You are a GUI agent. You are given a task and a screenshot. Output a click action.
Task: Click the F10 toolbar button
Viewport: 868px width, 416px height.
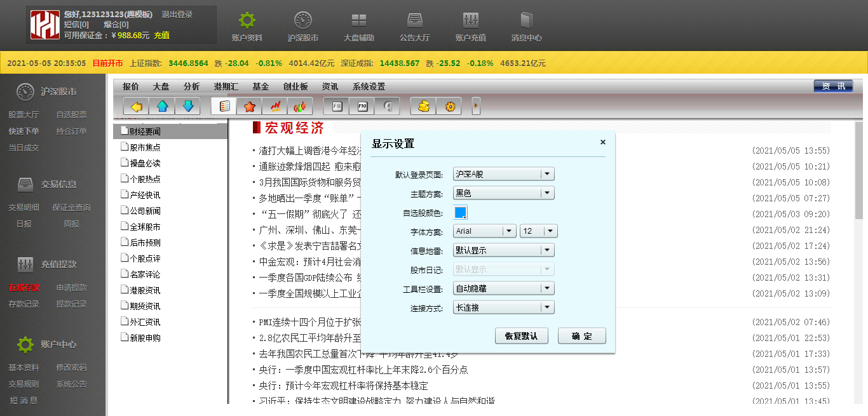(362, 107)
